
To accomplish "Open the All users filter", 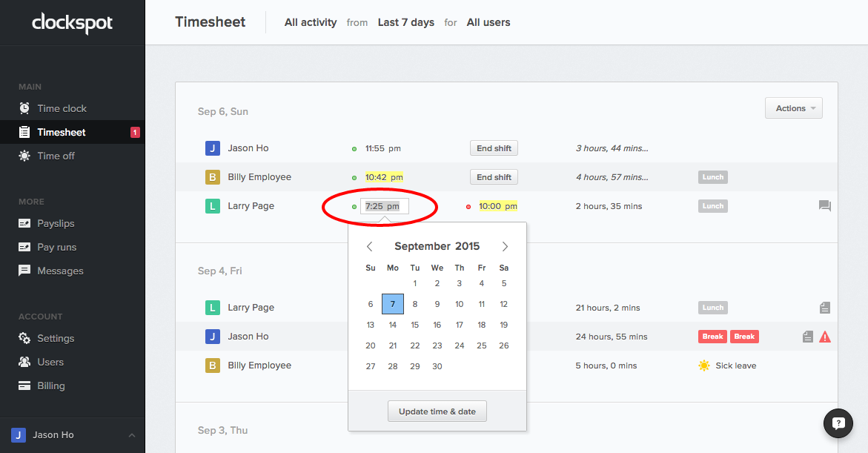I will coord(488,23).
